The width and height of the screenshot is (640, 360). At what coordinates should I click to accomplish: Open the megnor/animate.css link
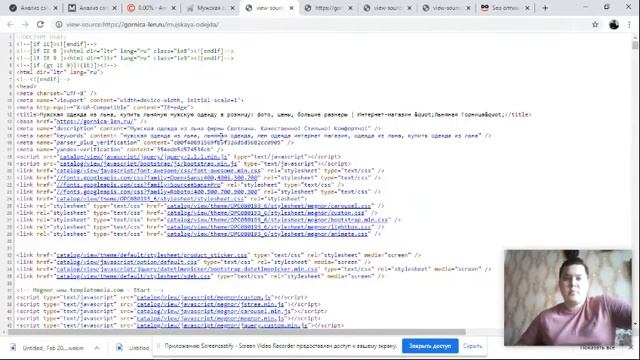[x=267, y=234]
